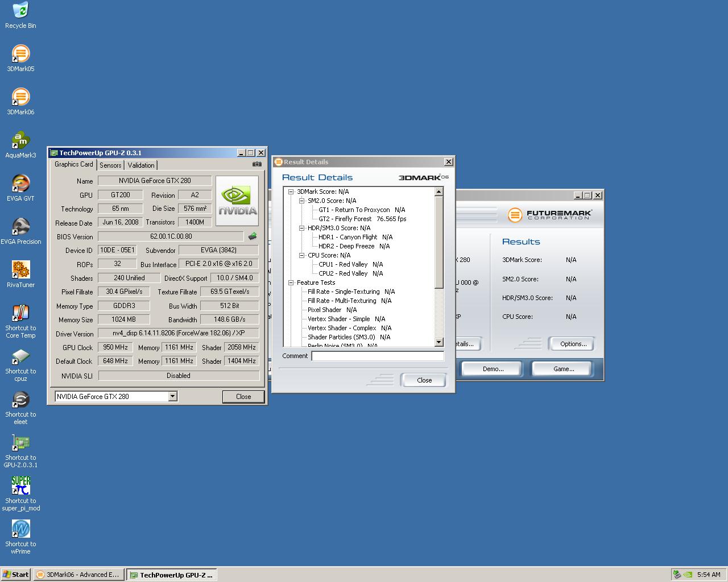728x582 pixels.
Task: Select the HDR2 - Deep Freeze row
Action: 354,246
